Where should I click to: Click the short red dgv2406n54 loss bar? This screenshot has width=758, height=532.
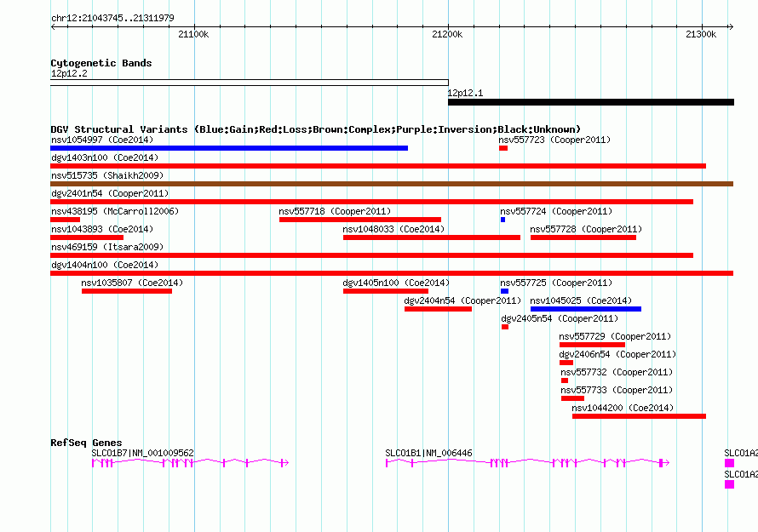click(566, 363)
